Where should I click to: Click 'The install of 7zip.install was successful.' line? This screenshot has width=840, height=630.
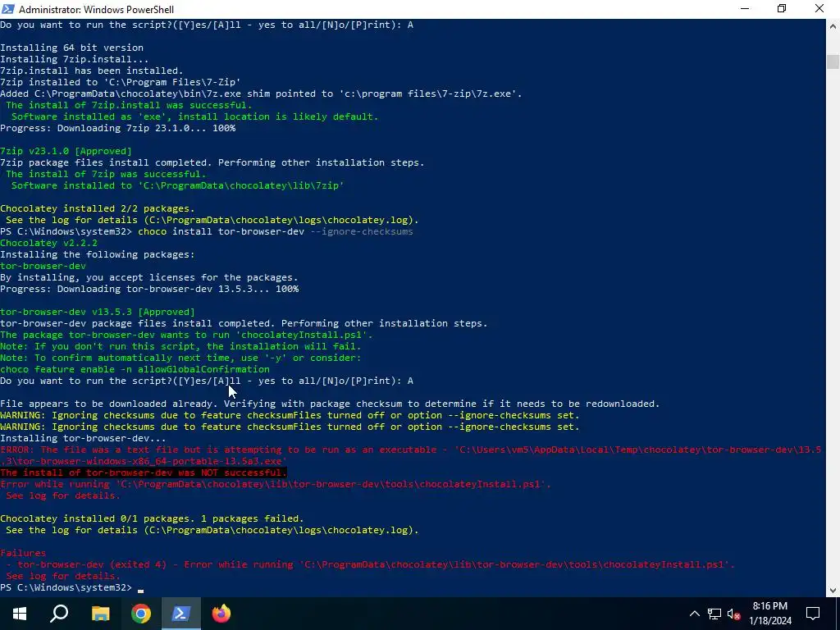tap(129, 105)
